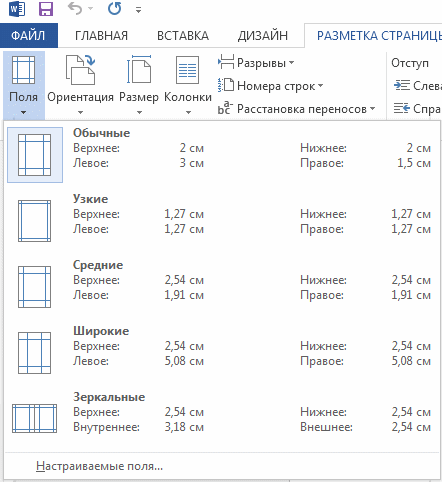Switch to the ГЛАВНАЯ tab
The image size is (442, 482).
pos(101,35)
